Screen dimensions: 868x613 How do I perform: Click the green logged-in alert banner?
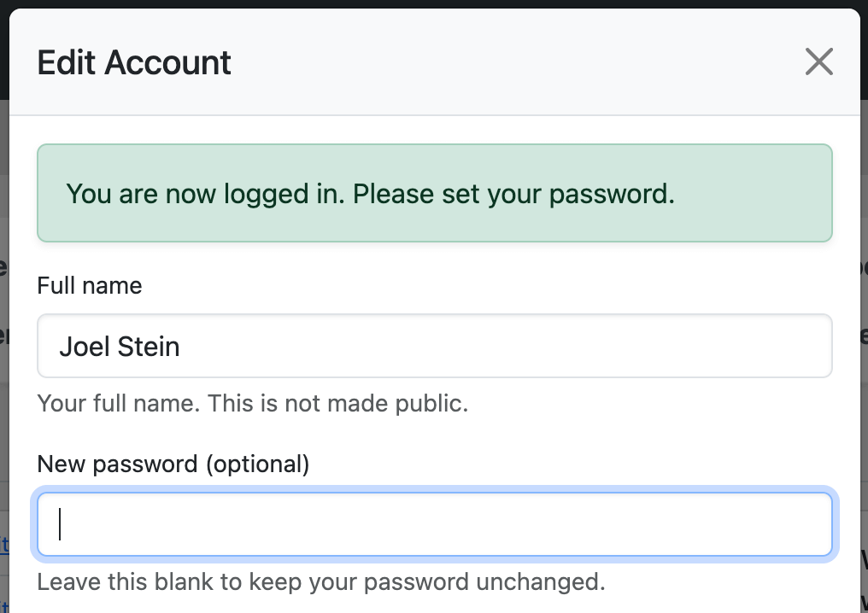[x=434, y=194]
